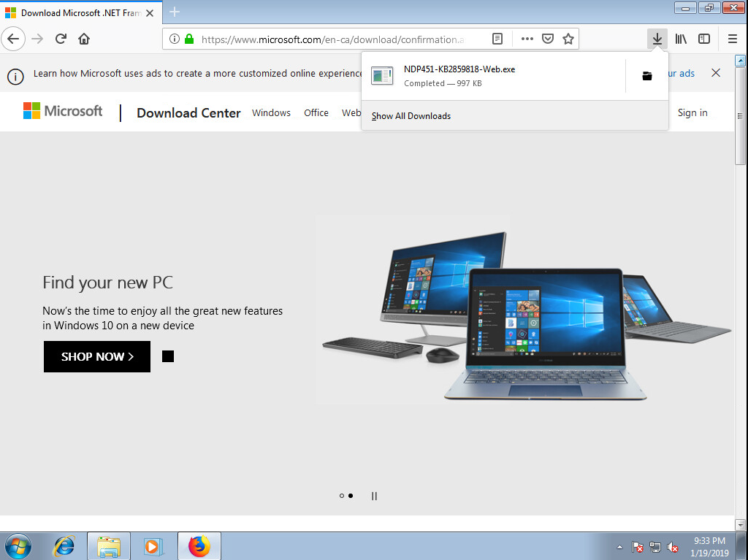The image size is (748, 560).
Task: Click the downloaded exe file icon
Action: coord(382,76)
